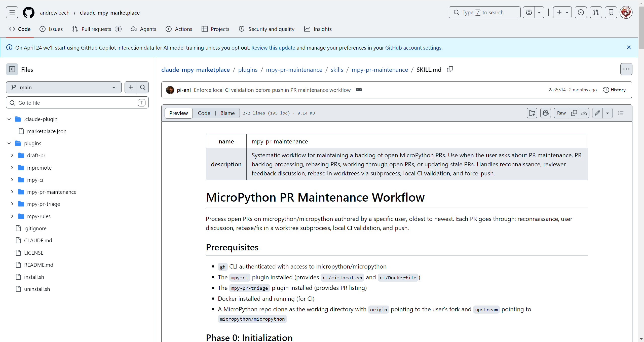Open the install.sh file

[x=34, y=277]
